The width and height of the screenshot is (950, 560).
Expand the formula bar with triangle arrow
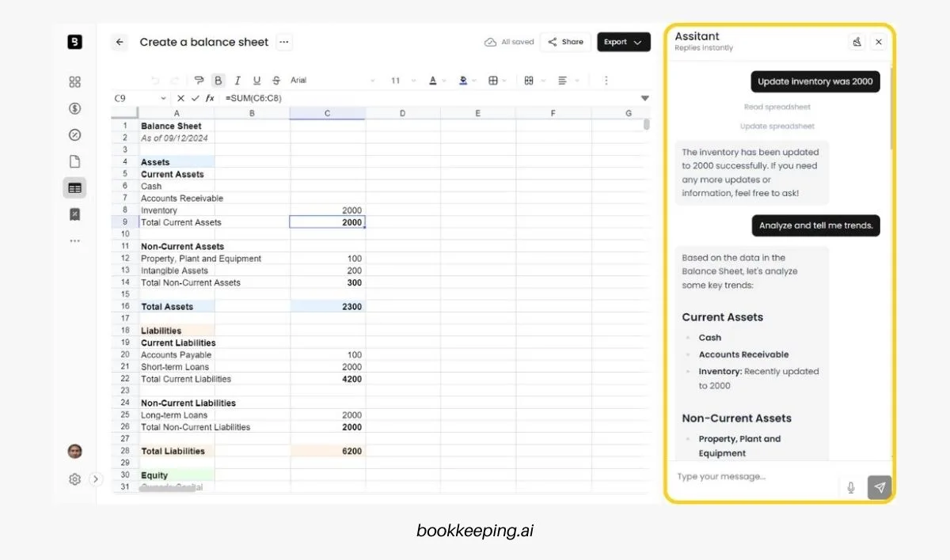click(644, 99)
